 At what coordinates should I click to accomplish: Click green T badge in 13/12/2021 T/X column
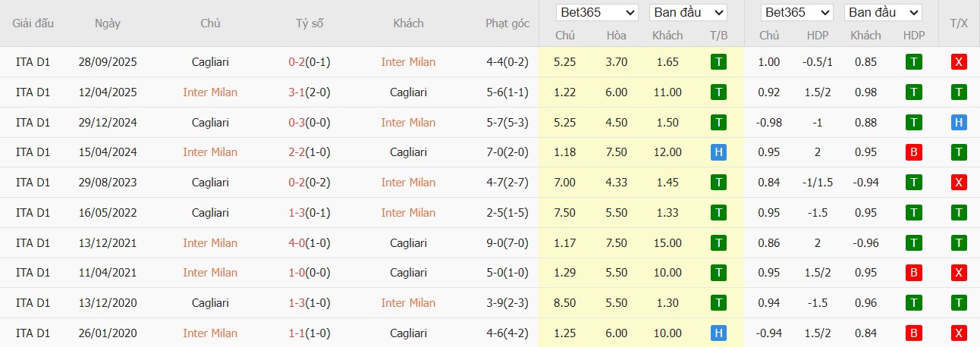[x=959, y=242]
